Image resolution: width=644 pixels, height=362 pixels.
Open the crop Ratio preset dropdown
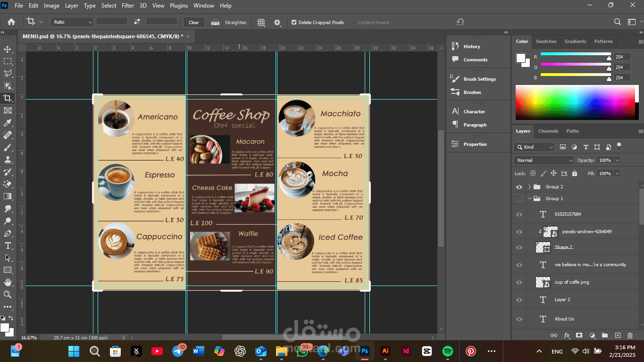click(72, 22)
